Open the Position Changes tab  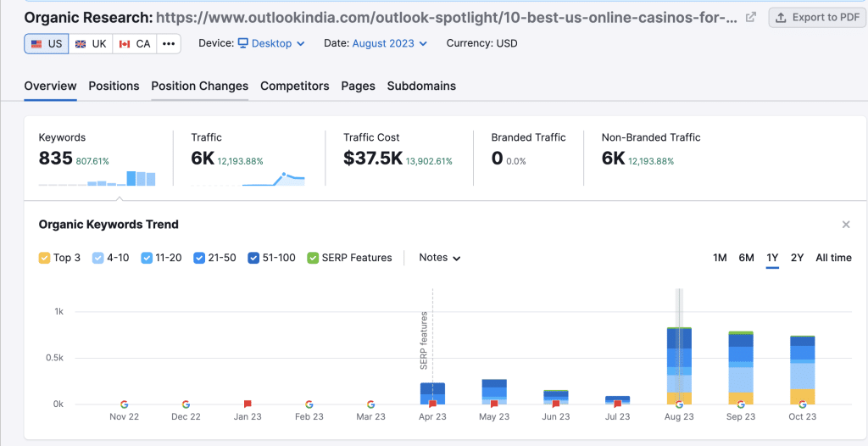pyautogui.click(x=200, y=86)
